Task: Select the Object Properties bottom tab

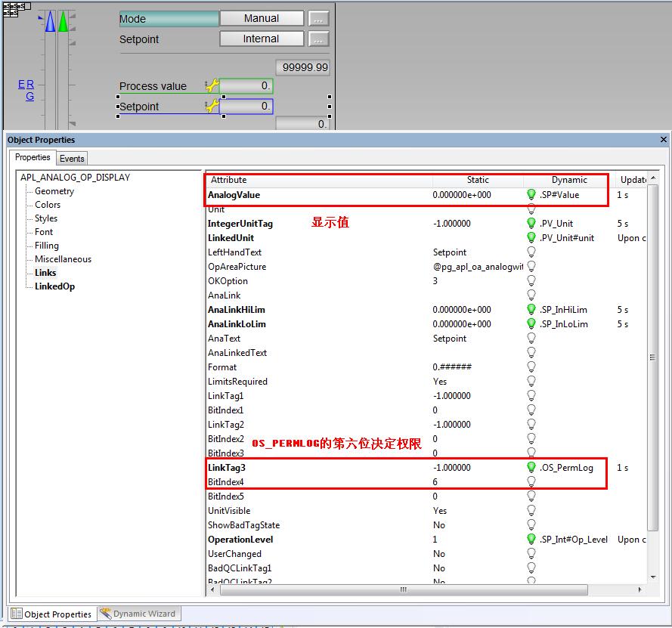Action: (51, 614)
